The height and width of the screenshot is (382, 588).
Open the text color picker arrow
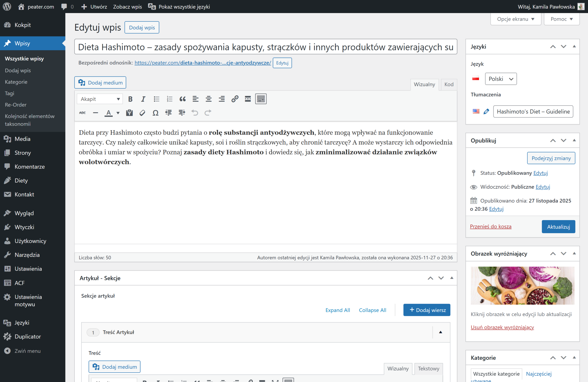coord(118,113)
